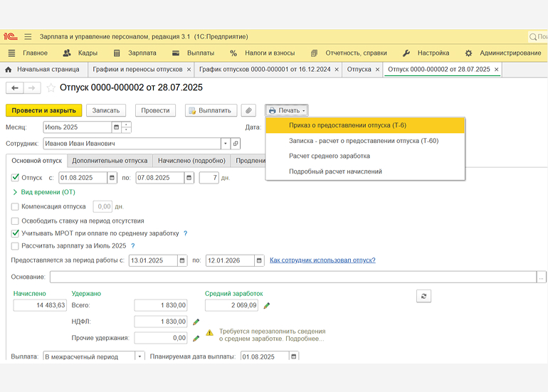Image resolution: width=548 pixels, height=392 pixels.
Task: Switch to Основной отпуск tab
Action: coord(37,161)
